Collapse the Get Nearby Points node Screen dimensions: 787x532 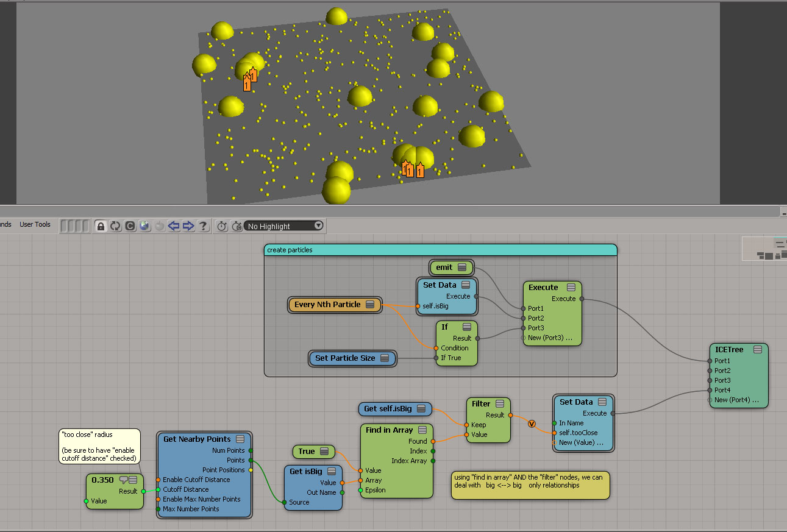tap(240, 439)
